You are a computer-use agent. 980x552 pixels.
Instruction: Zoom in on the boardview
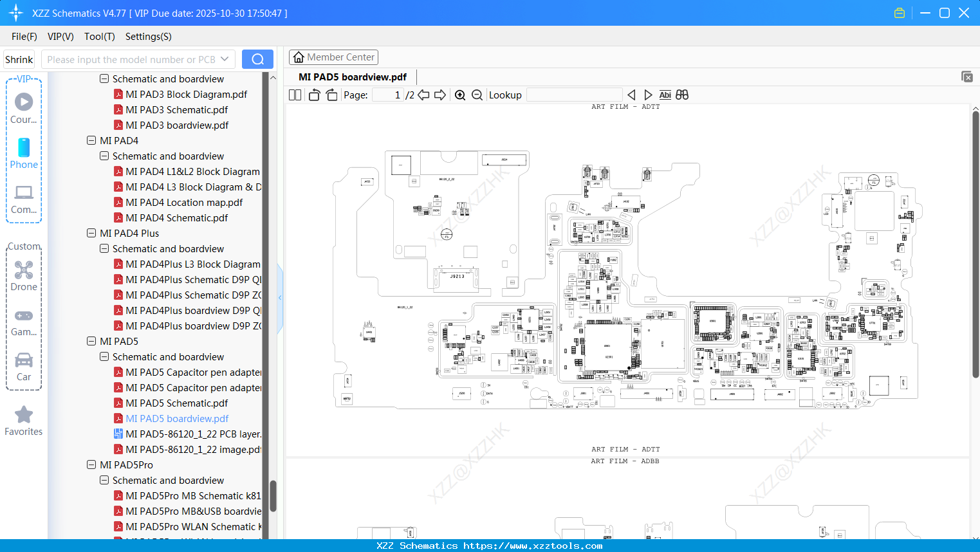click(460, 95)
